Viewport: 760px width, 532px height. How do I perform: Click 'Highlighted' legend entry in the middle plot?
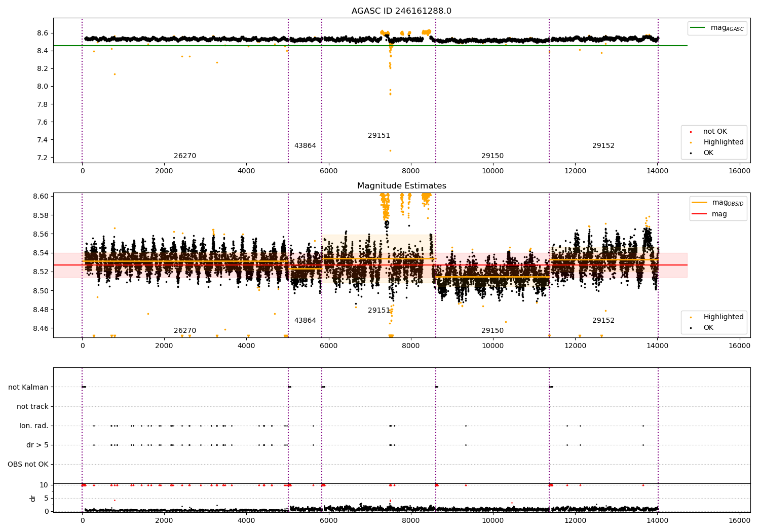[x=717, y=317]
